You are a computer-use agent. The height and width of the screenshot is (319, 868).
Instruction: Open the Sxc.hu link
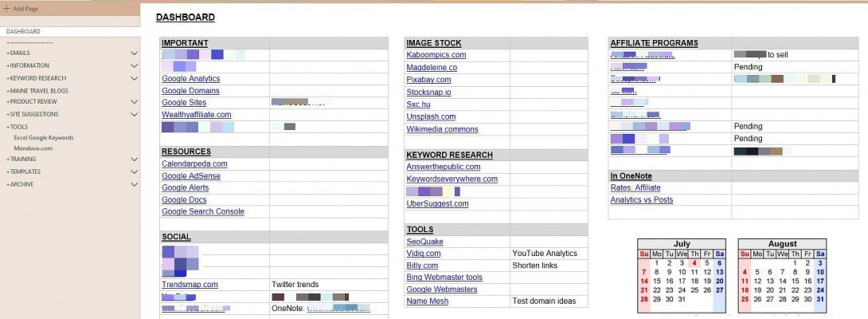pos(418,104)
